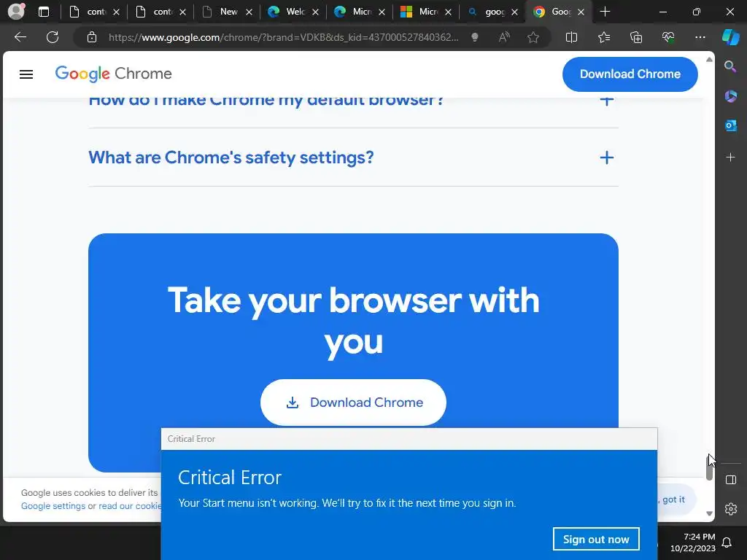Screen dimensions: 747x560
Task: Open 'read our cookie' policy link
Action: click(x=130, y=506)
